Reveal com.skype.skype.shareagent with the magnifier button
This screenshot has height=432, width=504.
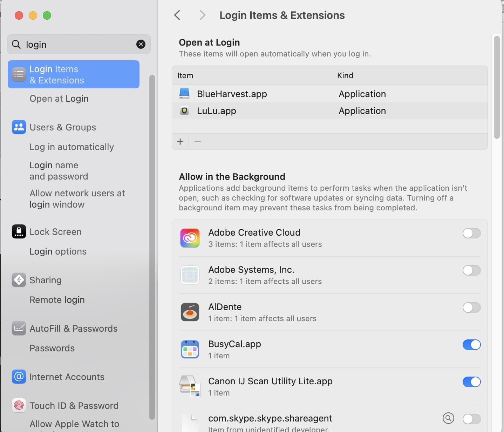(449, 418)
